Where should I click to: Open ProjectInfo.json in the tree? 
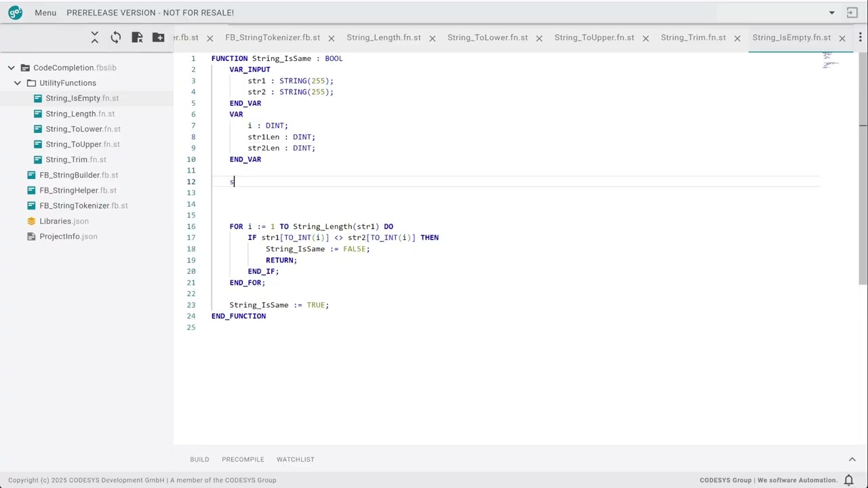point(68,237)
